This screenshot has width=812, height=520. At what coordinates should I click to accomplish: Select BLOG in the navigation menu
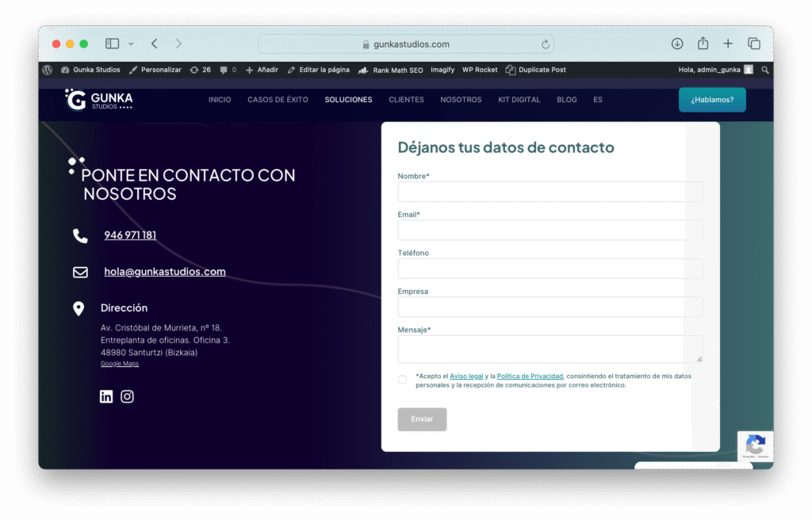point(566,100)
